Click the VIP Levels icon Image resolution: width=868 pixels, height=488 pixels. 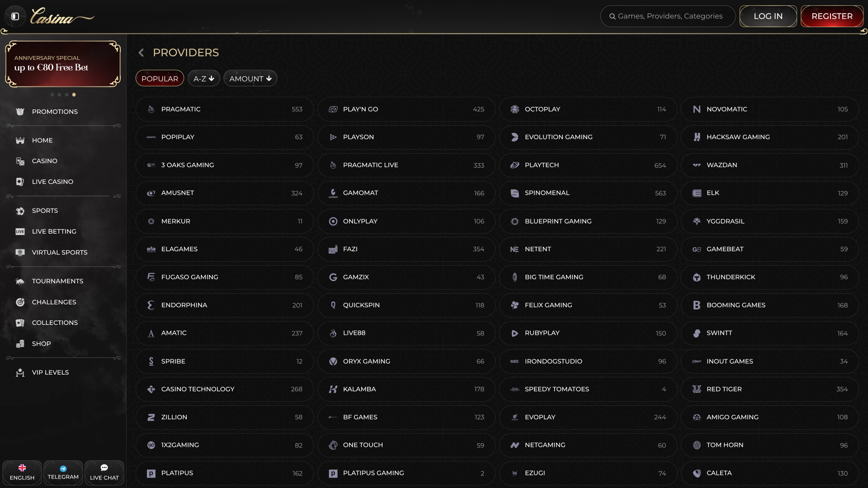coord(20,373)
